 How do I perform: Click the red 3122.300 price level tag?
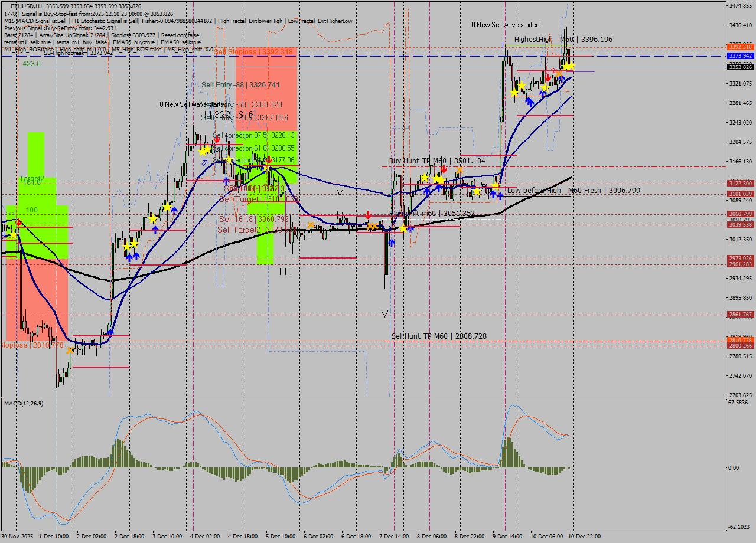tap(740, 184)
